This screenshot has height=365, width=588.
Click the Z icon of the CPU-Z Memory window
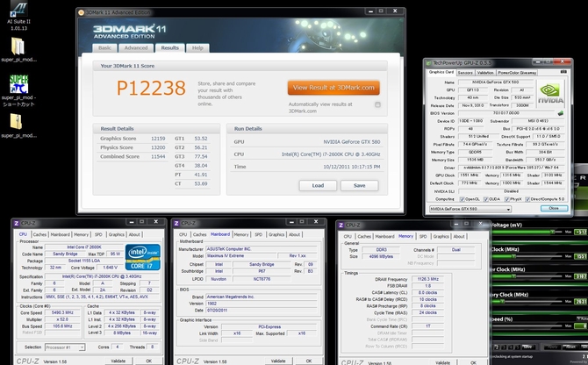[x=341, y=225]
